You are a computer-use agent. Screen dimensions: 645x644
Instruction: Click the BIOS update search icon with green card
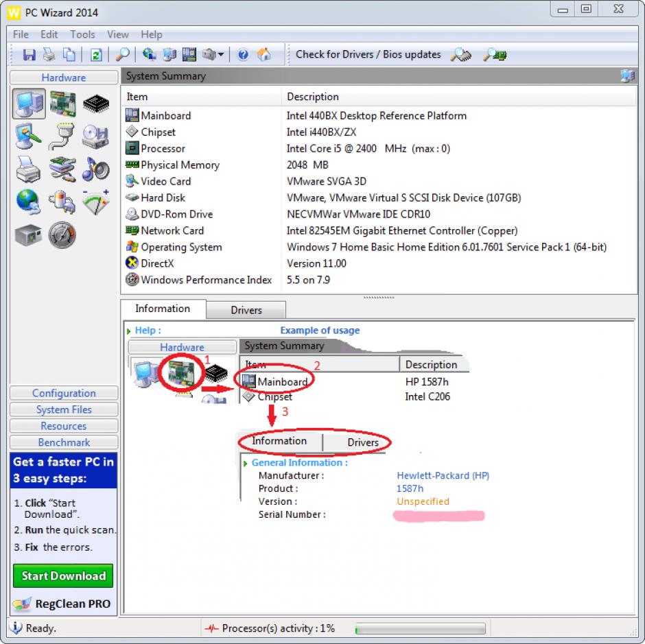coord(495,55)
